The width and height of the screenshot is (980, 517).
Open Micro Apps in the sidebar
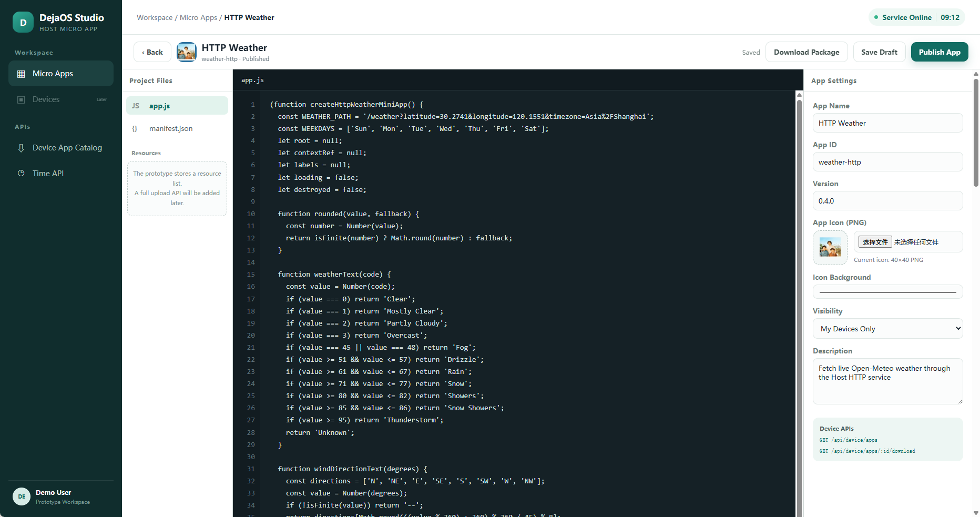coord(61,74)
